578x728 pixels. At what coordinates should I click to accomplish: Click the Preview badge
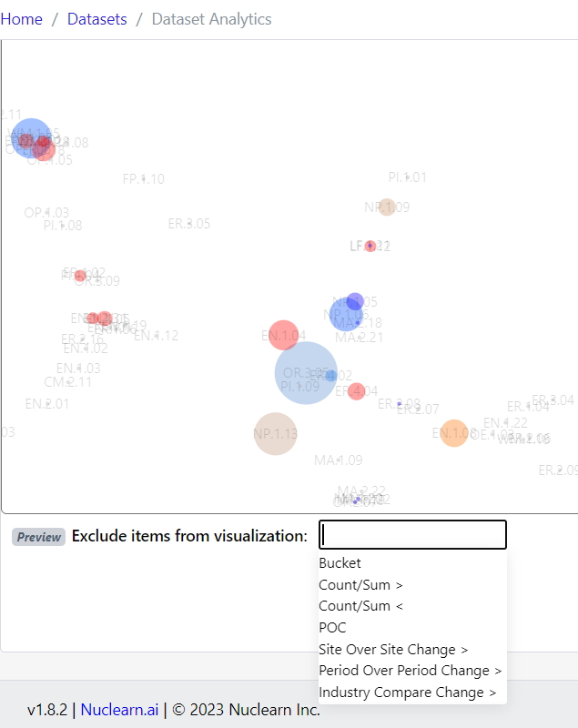(x=38, y=537)
